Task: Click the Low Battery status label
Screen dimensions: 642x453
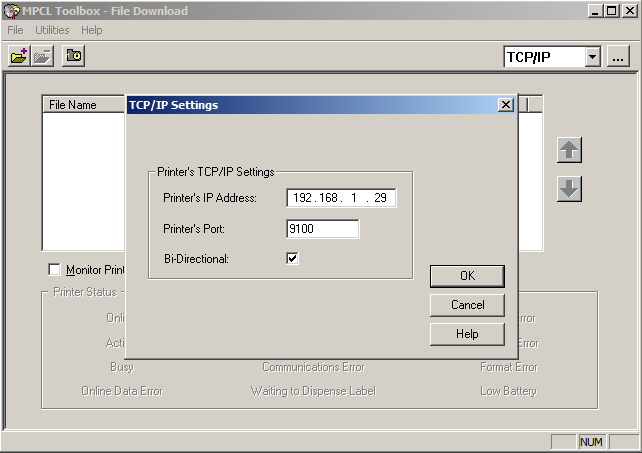Action: pos(508,391)
